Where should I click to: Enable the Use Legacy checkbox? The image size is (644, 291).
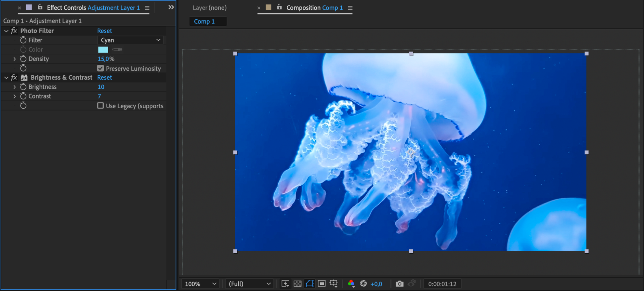pos(101,106)
